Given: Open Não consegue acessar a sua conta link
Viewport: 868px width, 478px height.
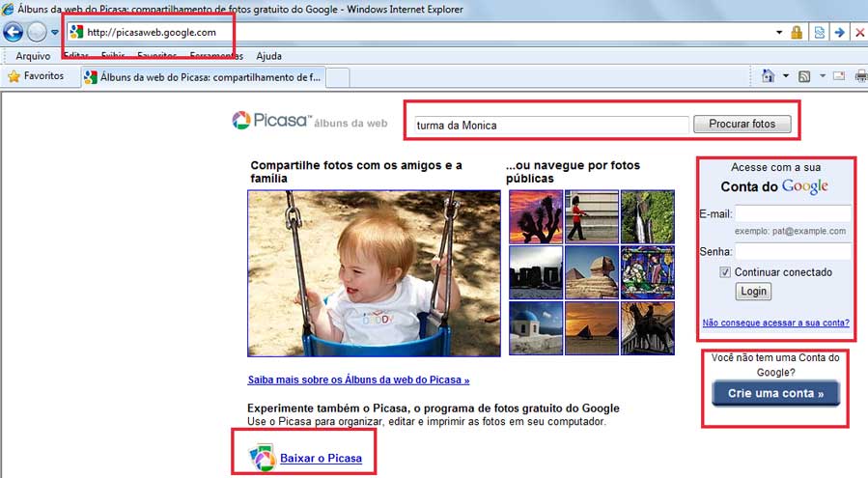Looking at the screenshot, I should coord(775,323).
